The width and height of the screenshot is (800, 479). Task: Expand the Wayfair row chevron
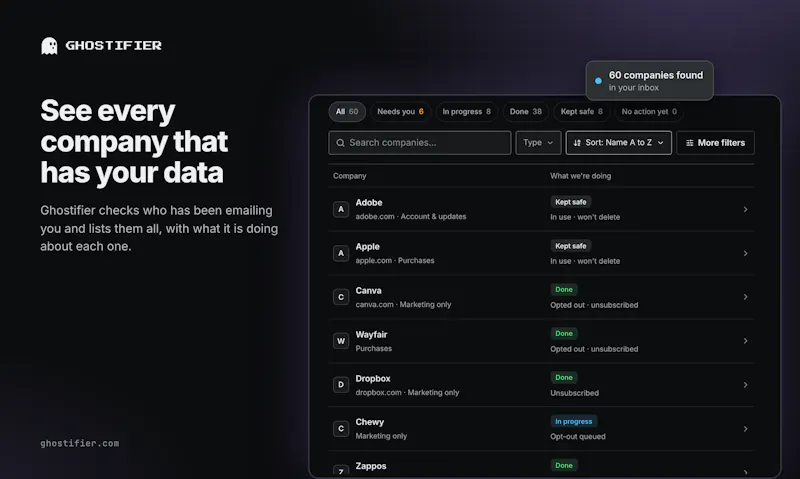coord(745,341)
